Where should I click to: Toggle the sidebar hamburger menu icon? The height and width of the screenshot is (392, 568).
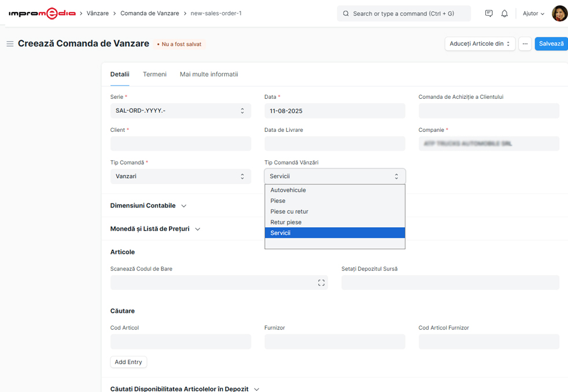pyautogui.click(x=10, y=44)
